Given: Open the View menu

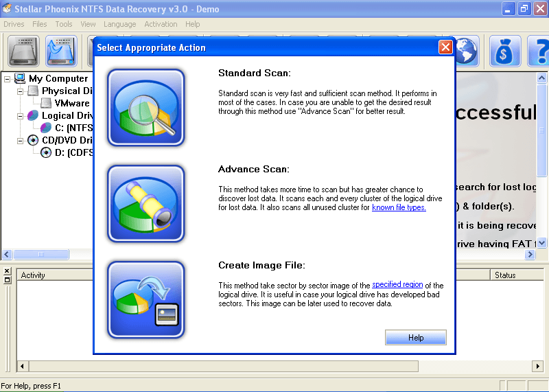Looking at the screenshot, I should click(x=88, y=24).
